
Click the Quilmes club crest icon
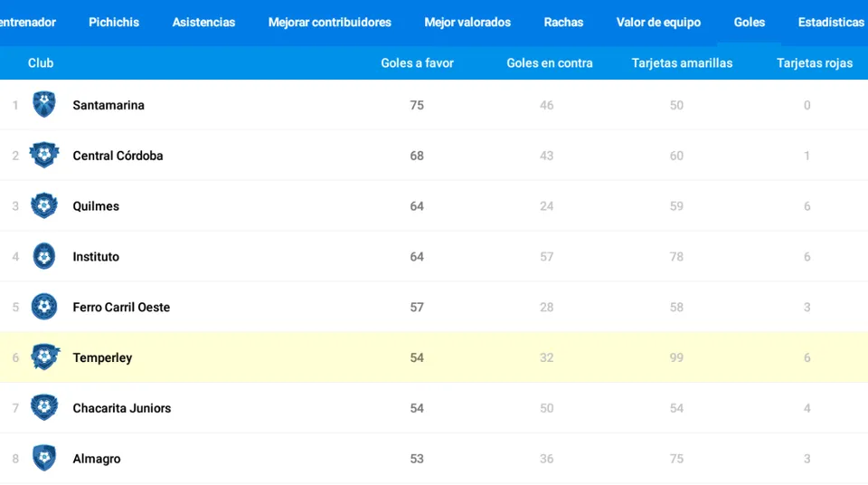pos(44,205)
